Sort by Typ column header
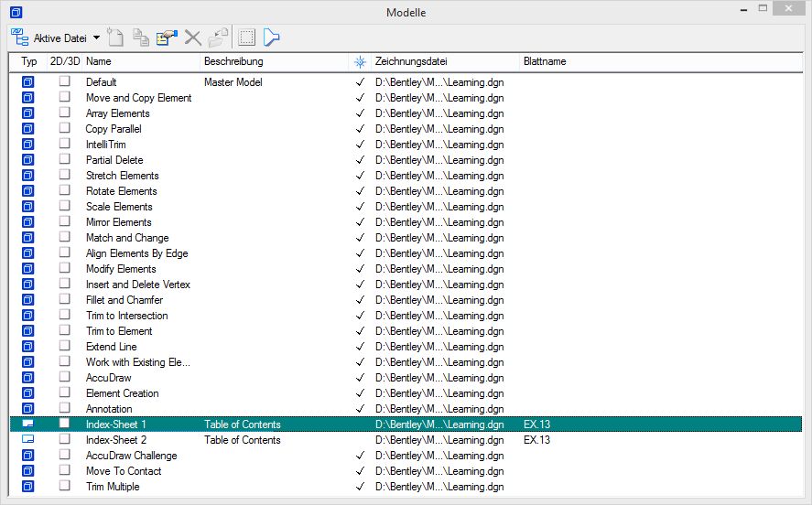Screen dimensions: 812x505 point(29,61)
